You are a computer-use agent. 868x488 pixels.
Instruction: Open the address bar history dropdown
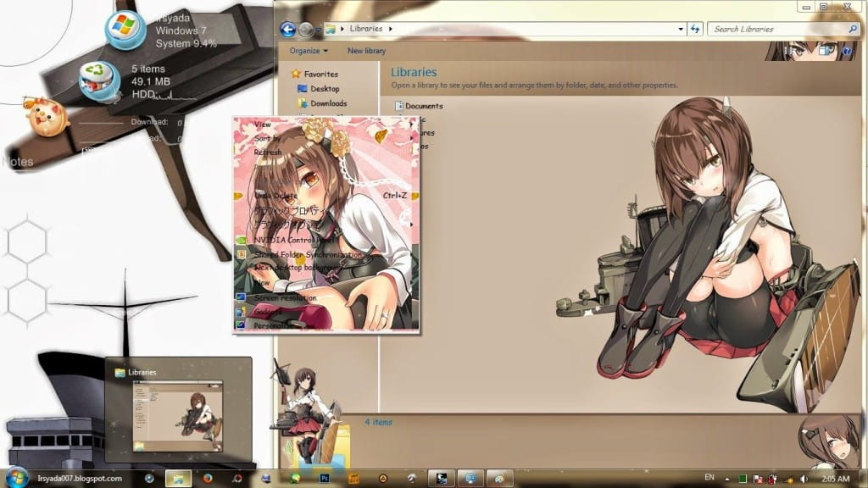click(x=681, y=28)
